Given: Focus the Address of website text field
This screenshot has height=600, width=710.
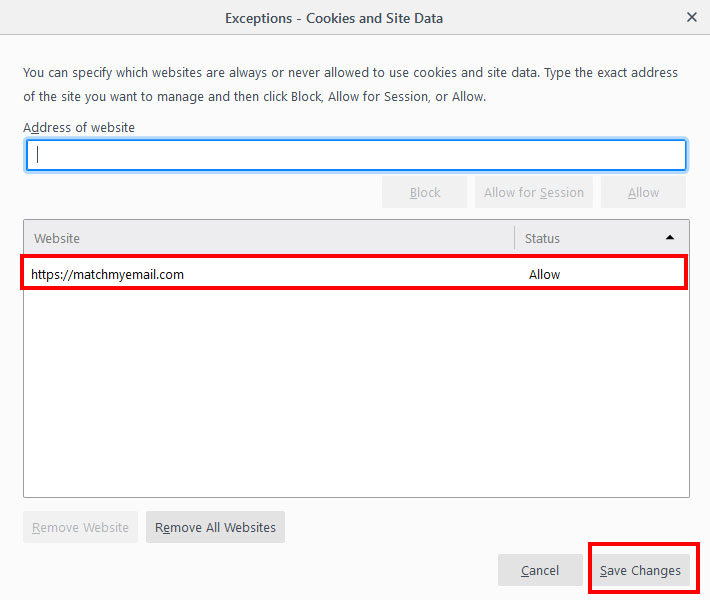Looking at the screenshot, I should 355,155.
